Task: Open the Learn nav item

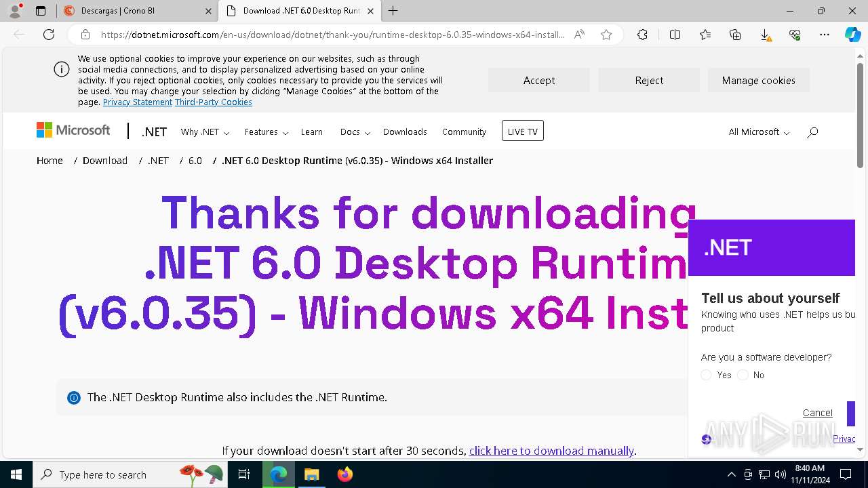Action: 312,132
